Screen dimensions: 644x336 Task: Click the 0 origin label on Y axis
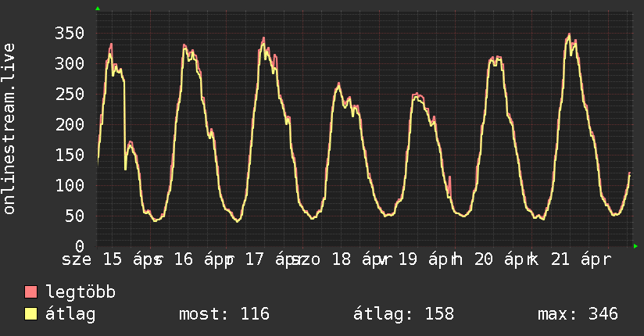(80, 247)
